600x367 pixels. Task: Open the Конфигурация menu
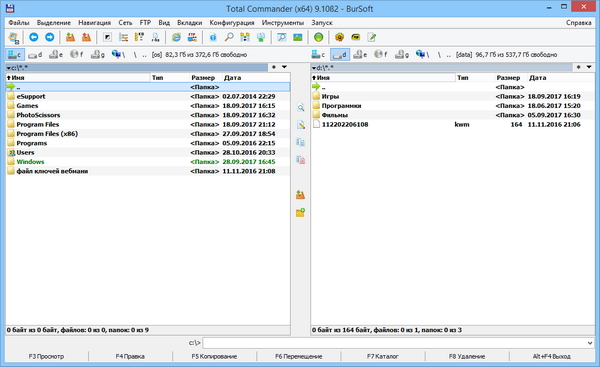click(x=232, y=23)
